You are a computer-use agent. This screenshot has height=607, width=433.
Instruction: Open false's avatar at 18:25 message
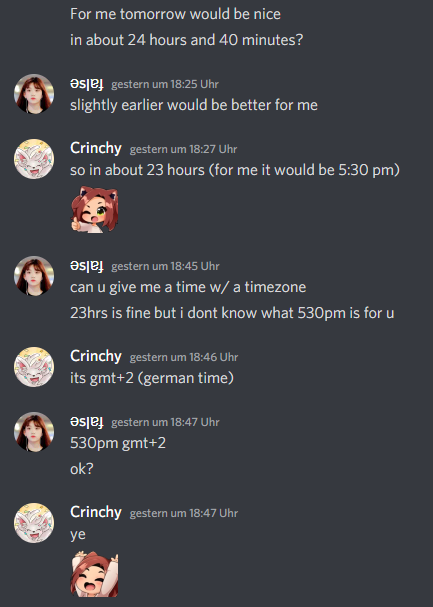[x=34, y=94]
